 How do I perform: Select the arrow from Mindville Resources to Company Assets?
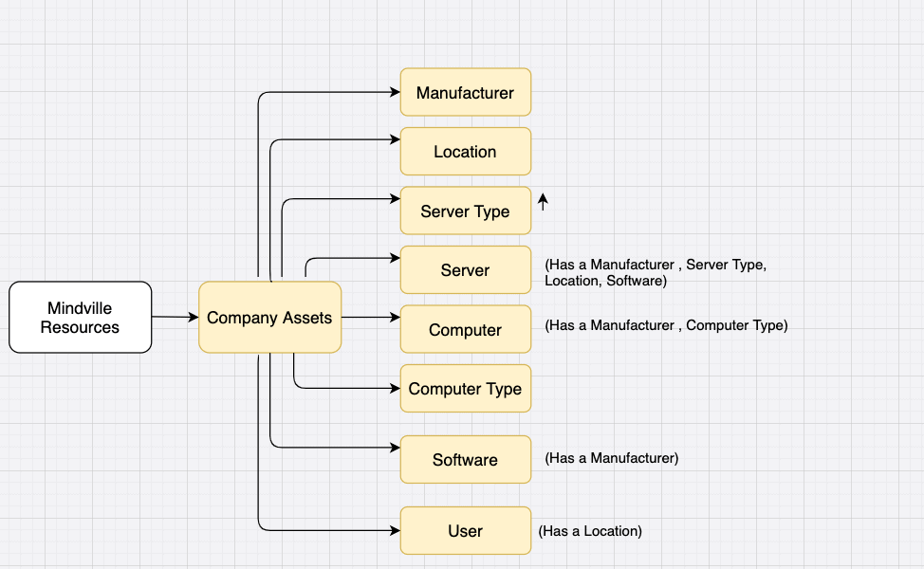click(175, 318)
